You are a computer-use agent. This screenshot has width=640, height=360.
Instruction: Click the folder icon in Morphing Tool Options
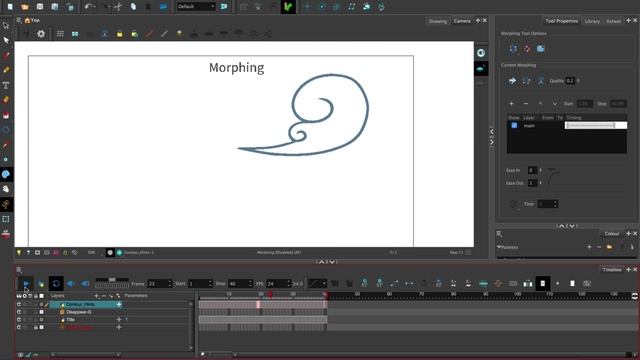click(541, 49)
